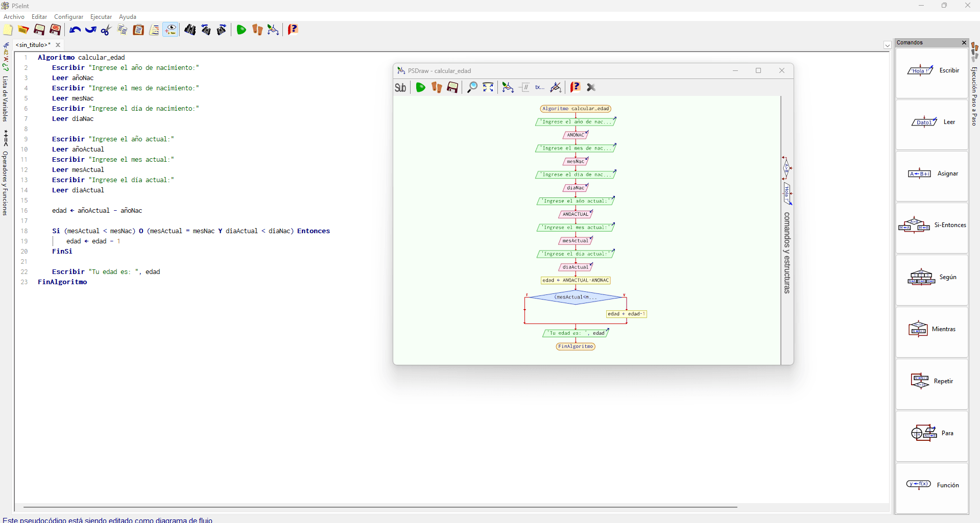980x523 pixels.
Task: Toggle shortened text 'tx...' in PSDraw toolbar
Action: (x=540, y=87)
